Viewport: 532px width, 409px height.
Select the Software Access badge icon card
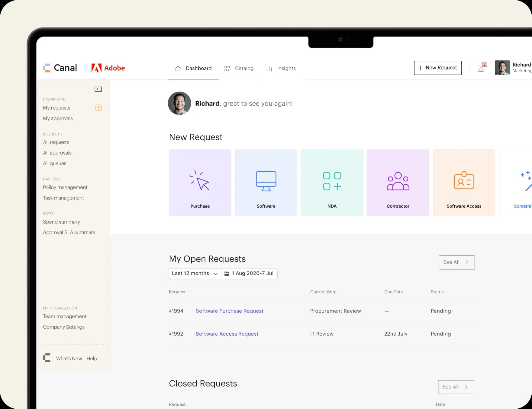464,183
